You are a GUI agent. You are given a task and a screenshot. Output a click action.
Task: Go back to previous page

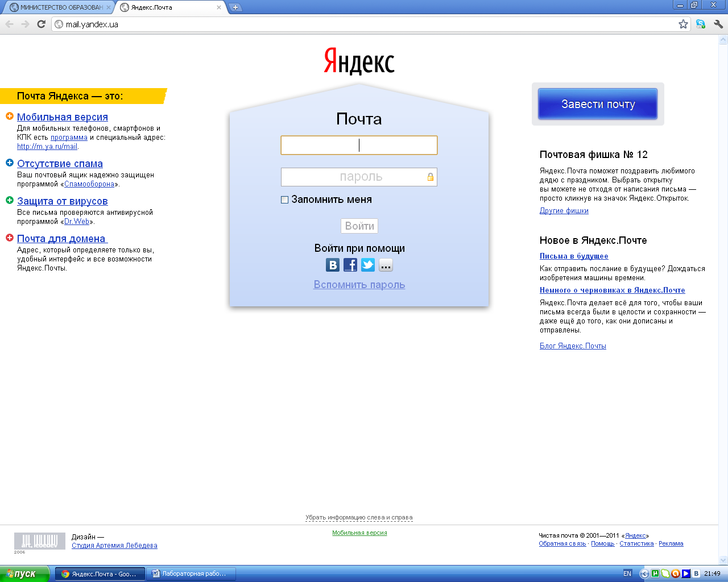point(9,24)
